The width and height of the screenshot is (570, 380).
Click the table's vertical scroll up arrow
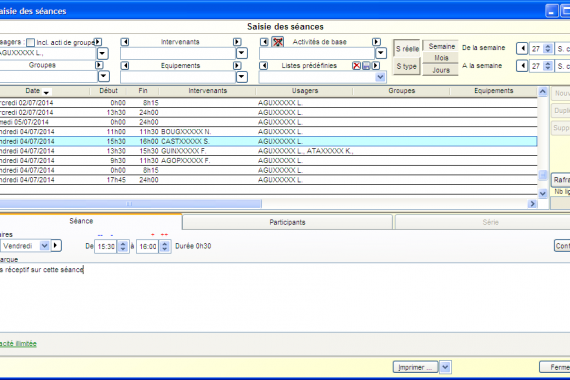click(x=542, y=92)
